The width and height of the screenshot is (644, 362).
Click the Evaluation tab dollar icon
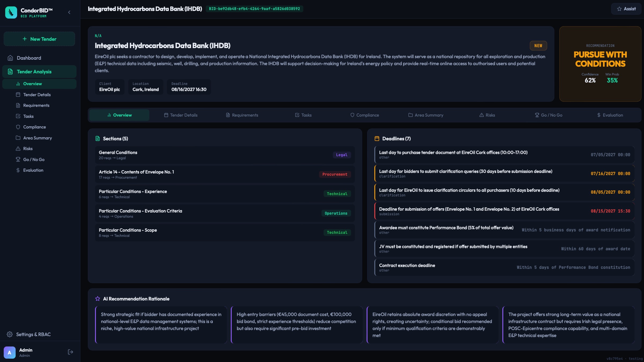click(599, 115)
